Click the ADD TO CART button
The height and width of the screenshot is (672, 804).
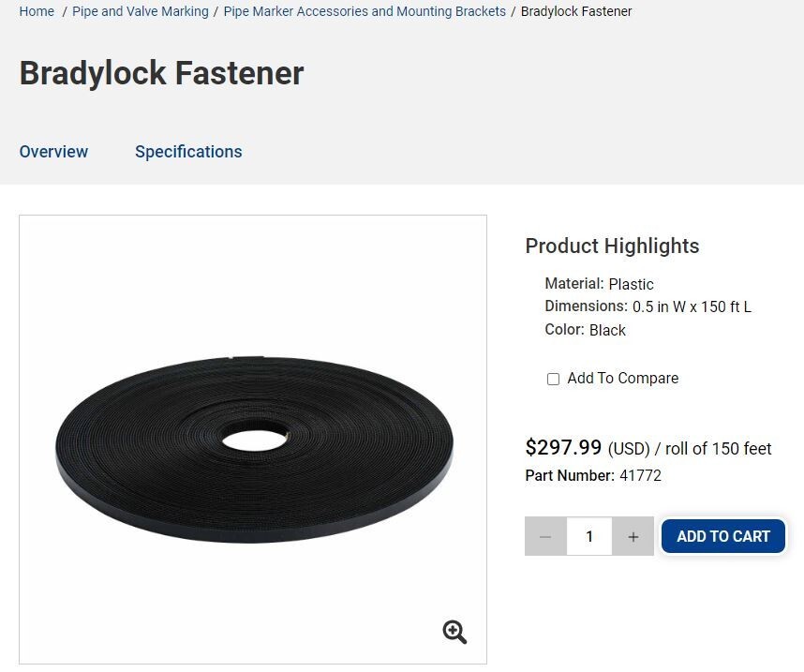pyautogui.click(x=723, y=536)
